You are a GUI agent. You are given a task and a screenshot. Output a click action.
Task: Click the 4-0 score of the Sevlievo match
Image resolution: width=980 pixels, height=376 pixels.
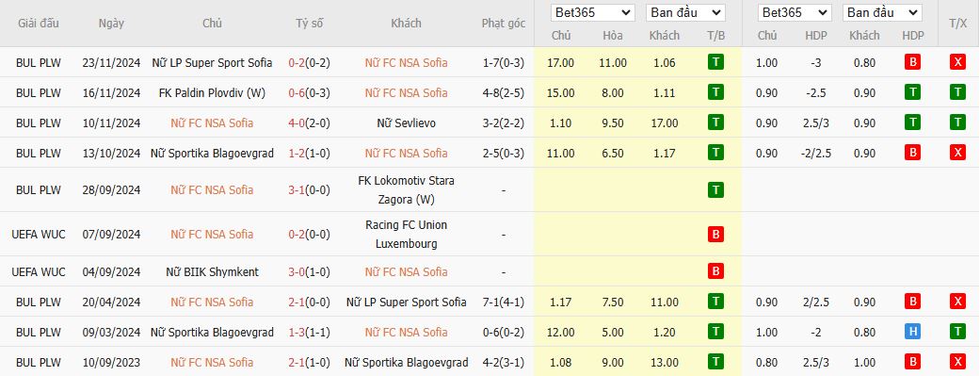tap(297, 123)
